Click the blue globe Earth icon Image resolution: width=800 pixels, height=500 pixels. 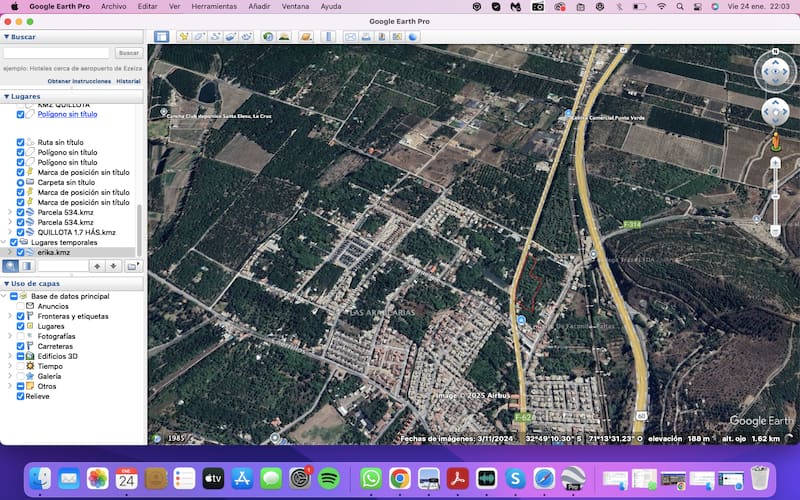[413, 37]
